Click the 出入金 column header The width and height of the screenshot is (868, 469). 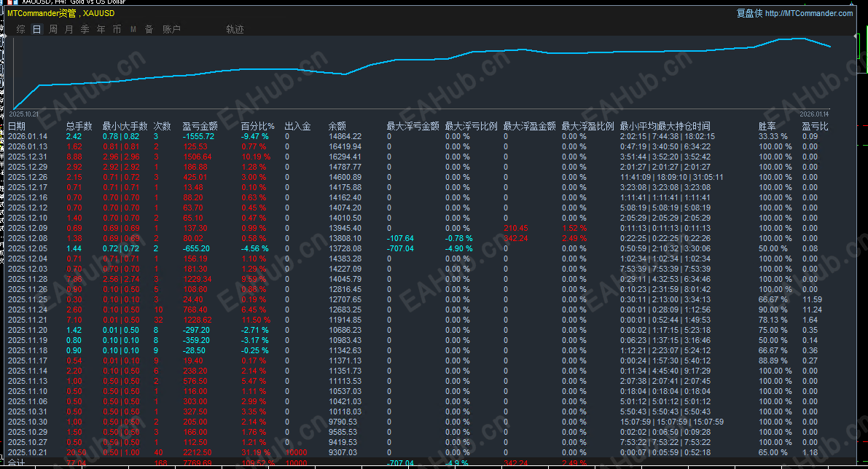pyautogui.click(x=298, y=126)
